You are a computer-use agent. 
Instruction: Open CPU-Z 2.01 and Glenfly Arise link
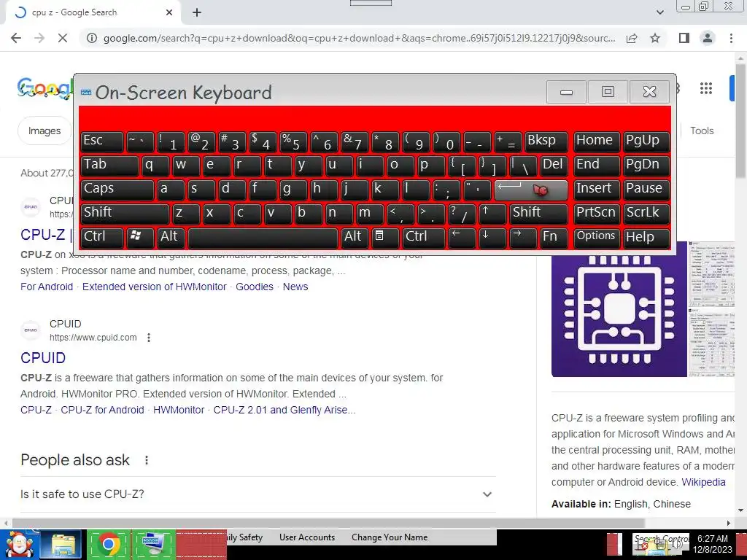(x=285, y=410)
